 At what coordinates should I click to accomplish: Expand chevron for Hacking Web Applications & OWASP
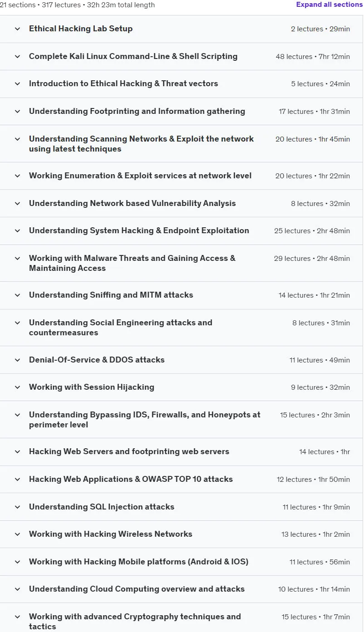point(17,480)
